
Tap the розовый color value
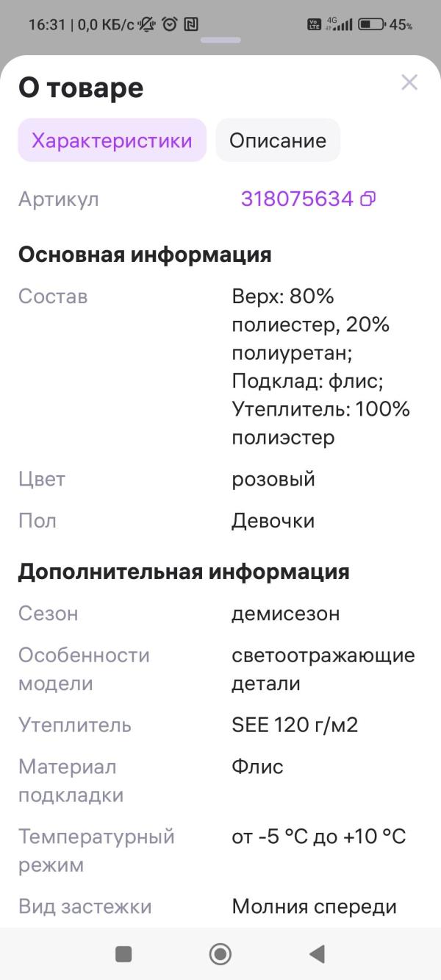(x=273, y=479)
